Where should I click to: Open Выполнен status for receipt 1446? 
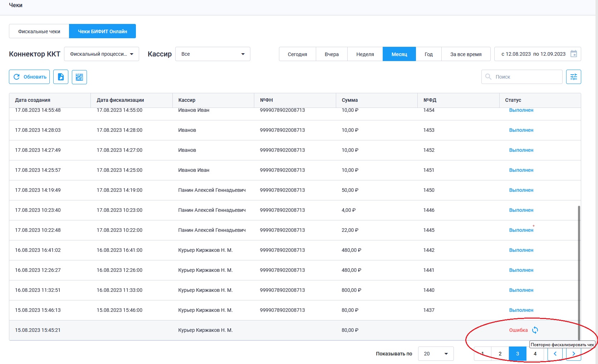521,210
